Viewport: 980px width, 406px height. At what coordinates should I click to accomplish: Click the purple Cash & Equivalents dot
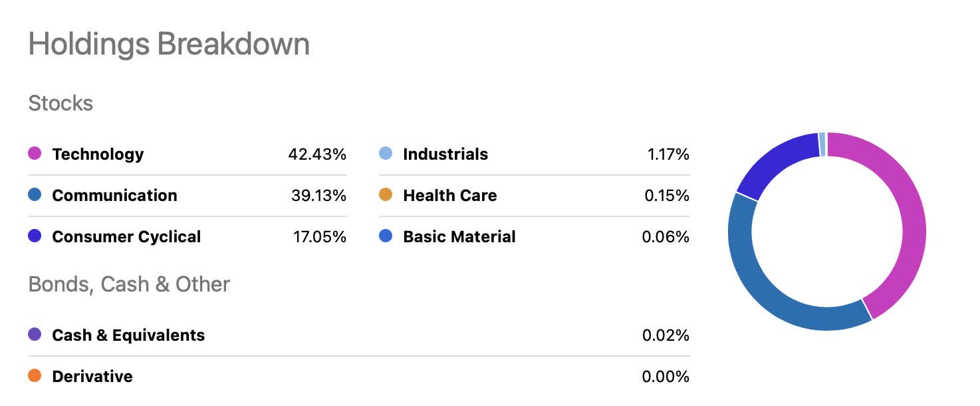tap(35, 335)
